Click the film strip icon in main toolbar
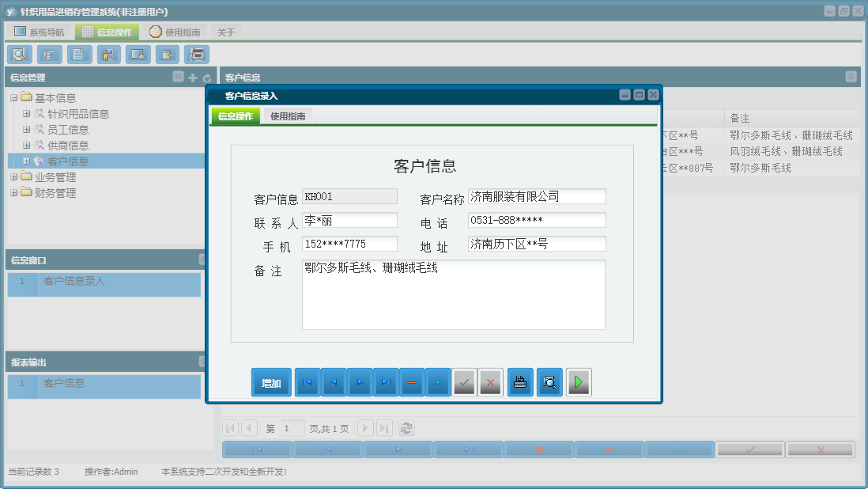 197,55
